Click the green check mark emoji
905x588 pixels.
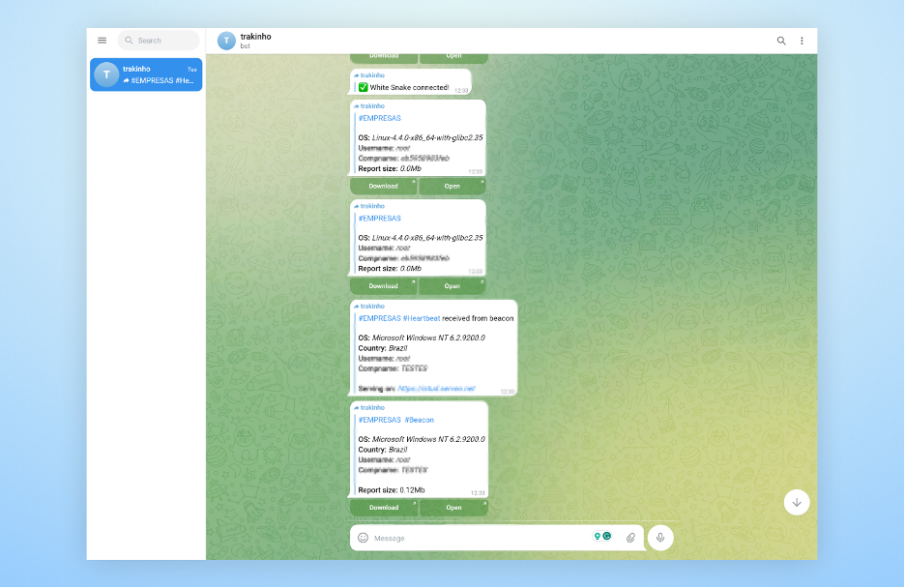(363, 88)
